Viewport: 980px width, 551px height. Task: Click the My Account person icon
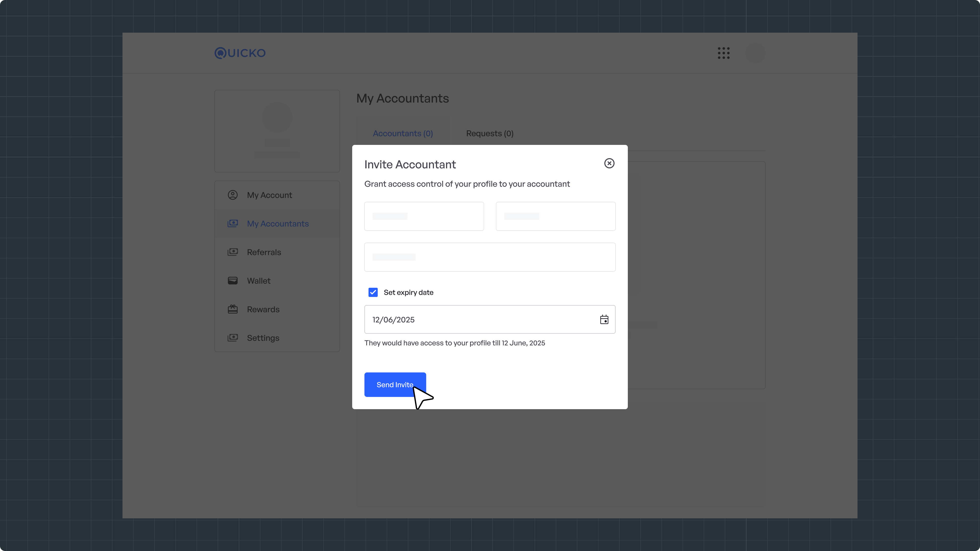[x=233, y=195]
